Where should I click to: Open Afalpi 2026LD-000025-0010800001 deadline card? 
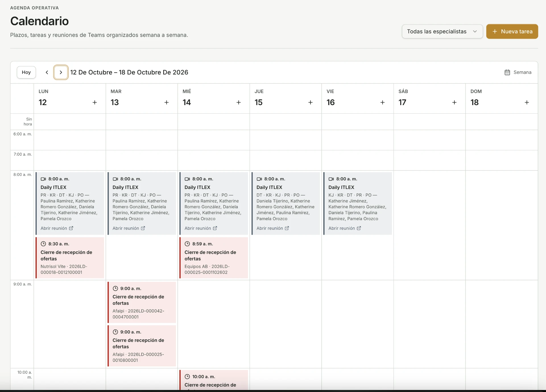click(142, 346)
